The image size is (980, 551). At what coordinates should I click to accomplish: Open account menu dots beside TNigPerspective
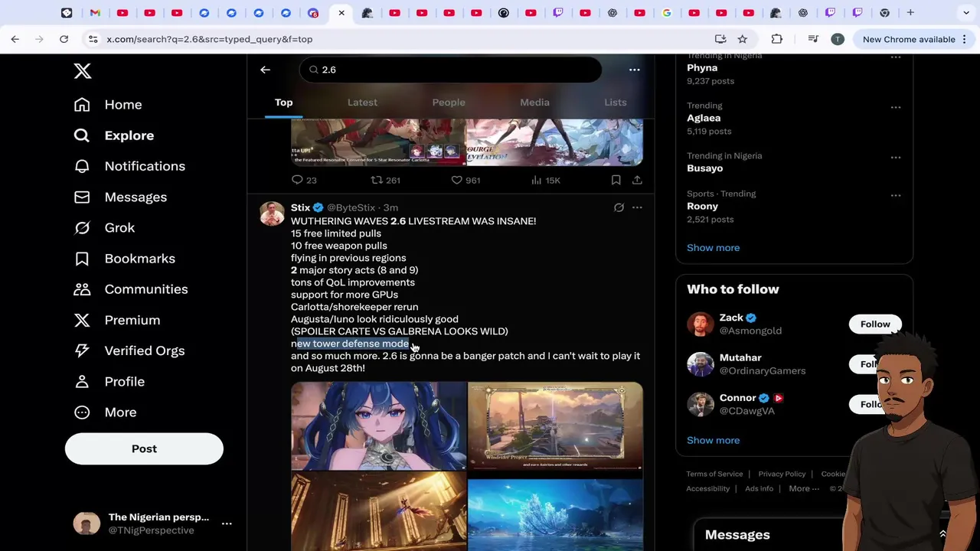click(227, 523)
